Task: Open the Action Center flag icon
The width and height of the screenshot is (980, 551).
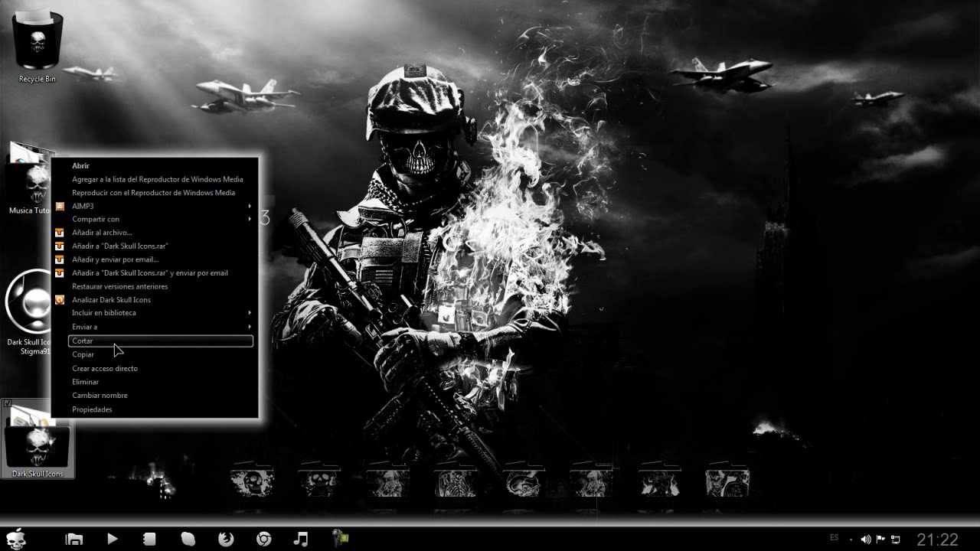Action: pos(880,540)
